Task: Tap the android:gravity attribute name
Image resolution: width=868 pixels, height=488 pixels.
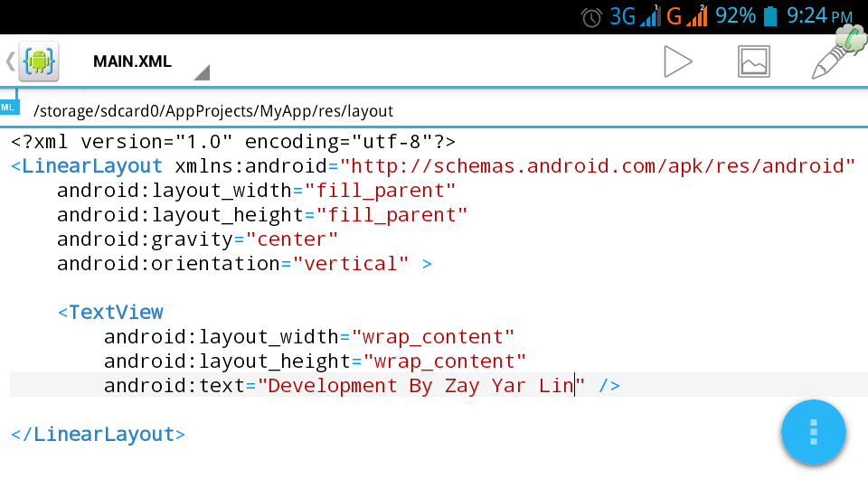Action: pyautogui.click(x=145, y=239)
